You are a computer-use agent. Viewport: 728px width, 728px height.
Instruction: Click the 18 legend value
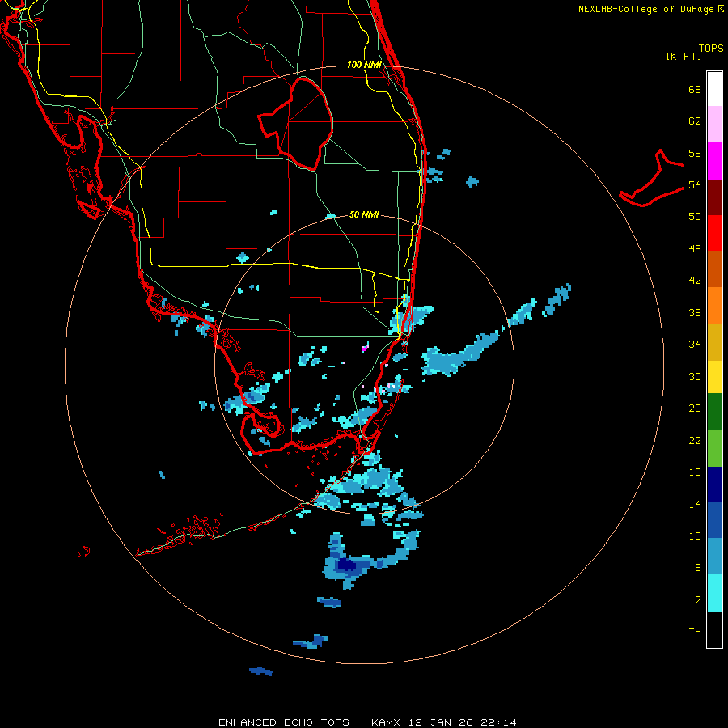click(695, 472)
